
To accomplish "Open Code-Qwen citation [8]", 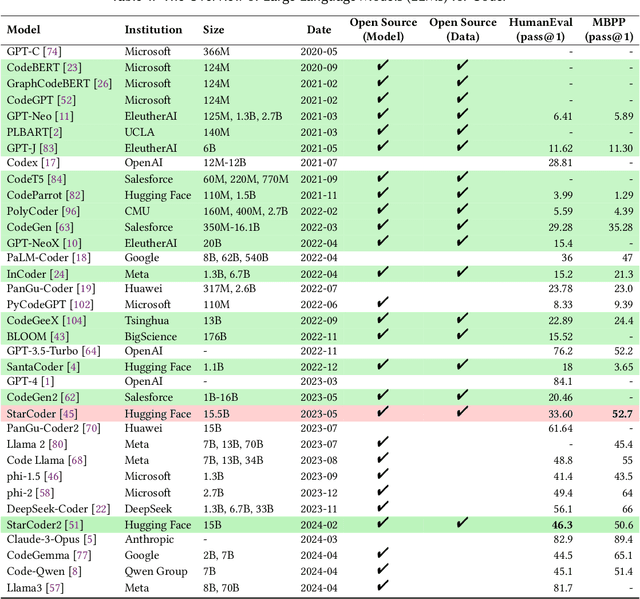I will (75, 571).
